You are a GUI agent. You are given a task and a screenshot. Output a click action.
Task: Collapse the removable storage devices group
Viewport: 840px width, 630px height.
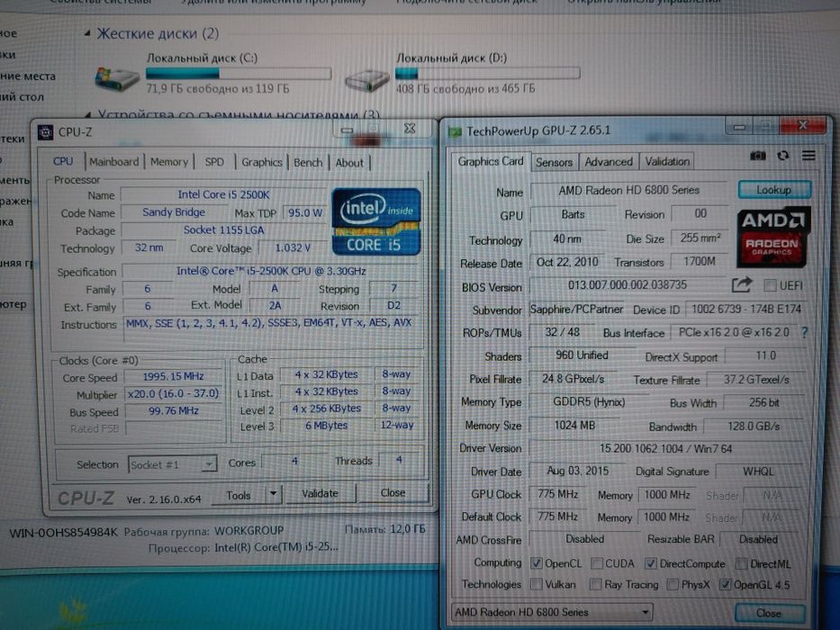pos(88,114)
